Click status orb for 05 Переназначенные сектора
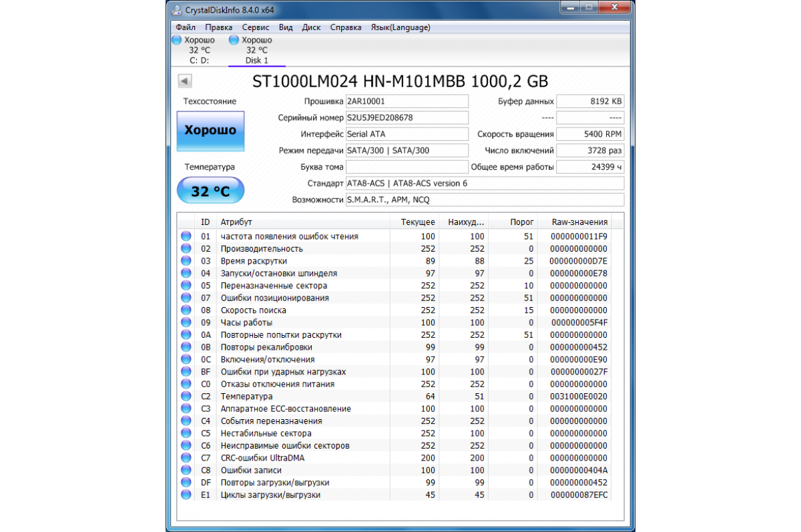This screenshot has height=532, width=801. point(186,286)
